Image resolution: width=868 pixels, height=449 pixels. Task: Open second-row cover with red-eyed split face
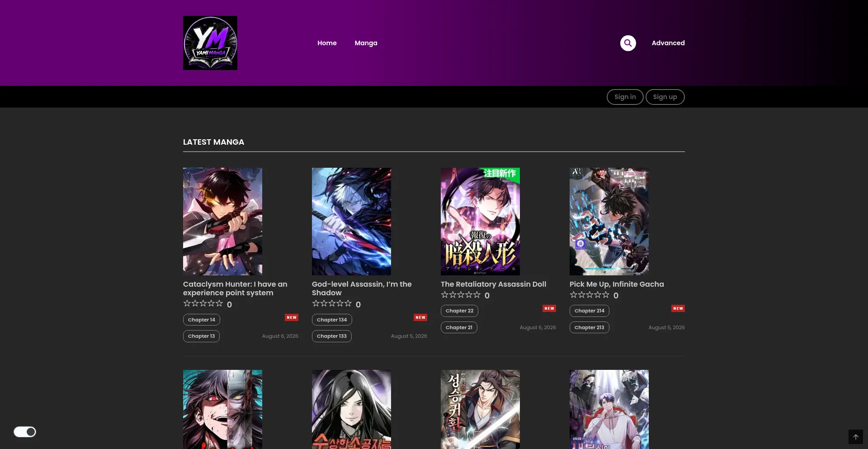(222, 410)
